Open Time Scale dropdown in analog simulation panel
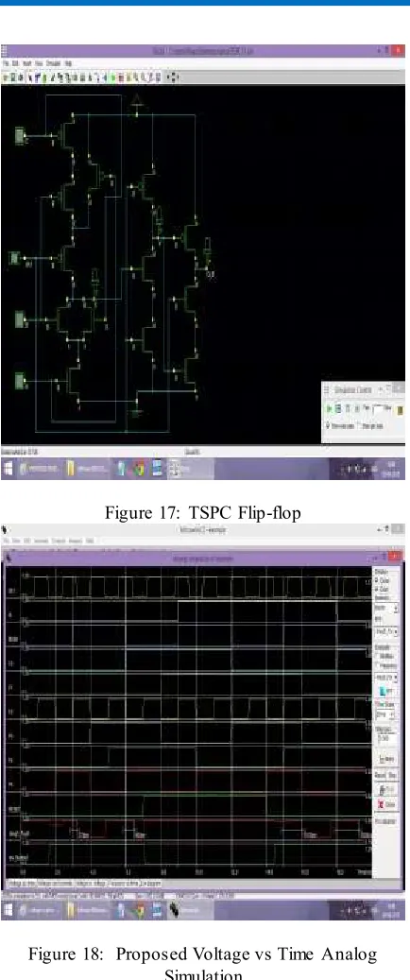 (x=385, y=714)
